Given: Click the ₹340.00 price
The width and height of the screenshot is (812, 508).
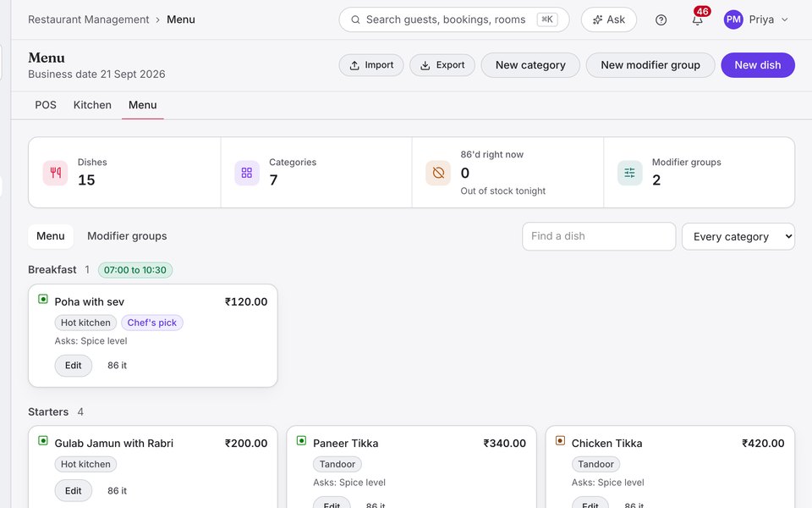Looking at the screenshot, I should tap(504, 443).
